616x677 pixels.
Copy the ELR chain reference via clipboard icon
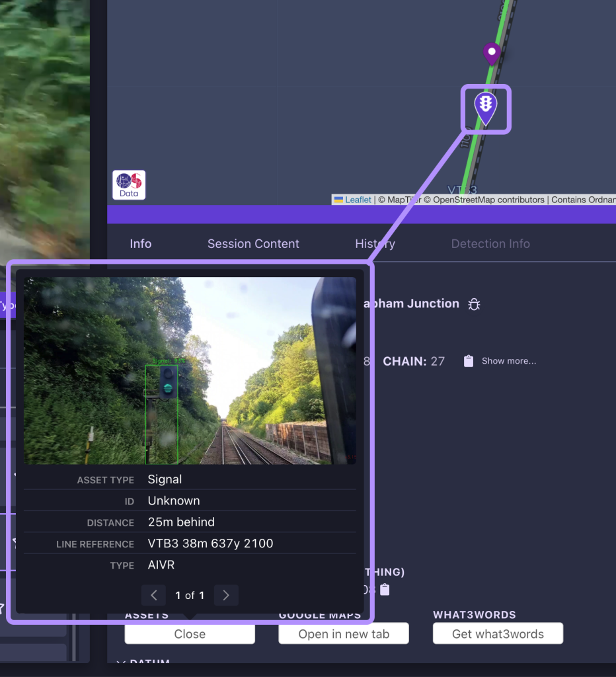click(469, 361)
